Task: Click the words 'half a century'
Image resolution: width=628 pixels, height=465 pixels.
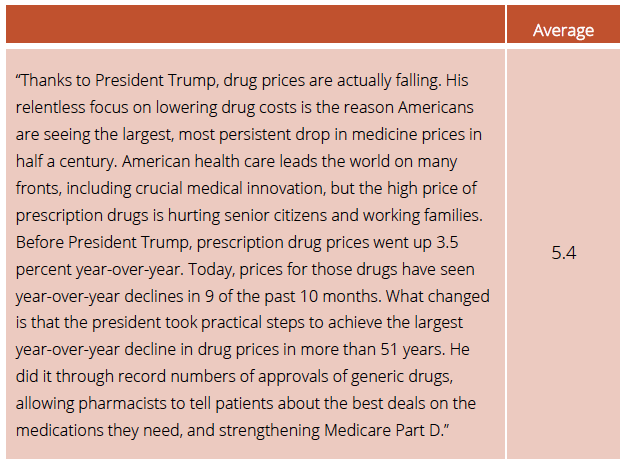Action: click(65, 161)
